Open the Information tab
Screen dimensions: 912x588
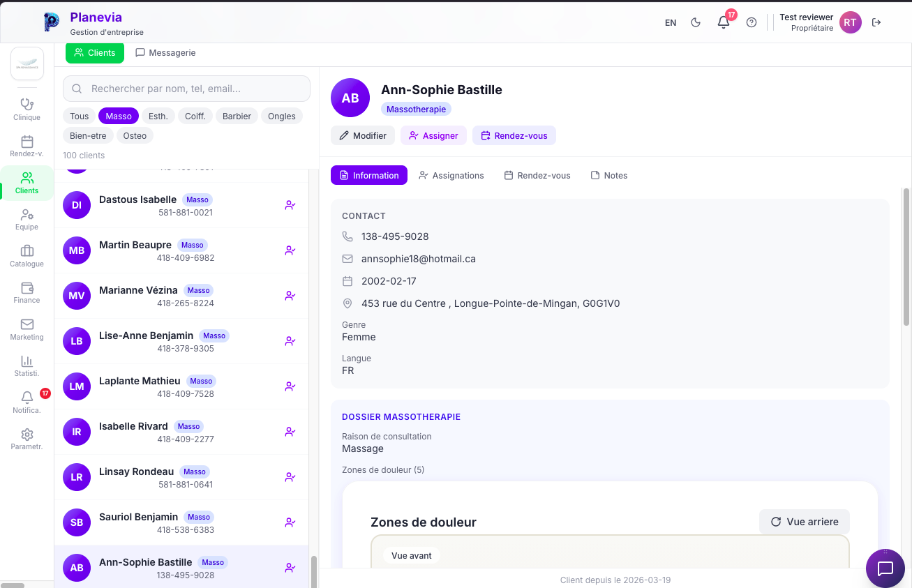(x=368, y=175)
